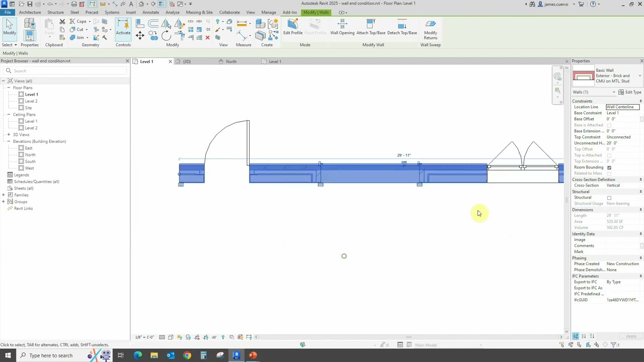The image size is (644, 362).
Task: Open Level 2 floor plan in browser
Action: click(31, 101)
